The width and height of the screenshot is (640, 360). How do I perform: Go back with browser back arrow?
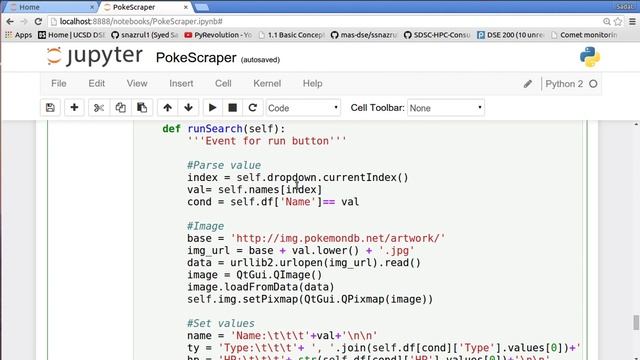10,22
